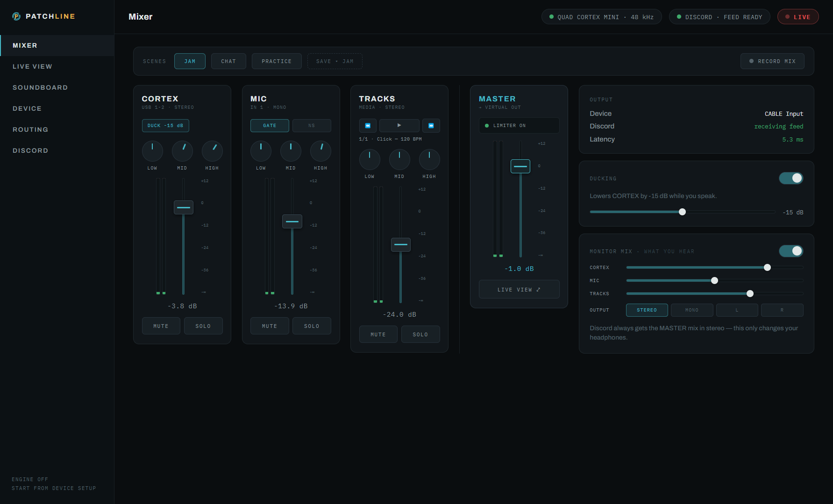Image resolution: width=833 pixels, height=504 pixels.
Task: Select L monitor output
Action: click(x=737, y=310)
